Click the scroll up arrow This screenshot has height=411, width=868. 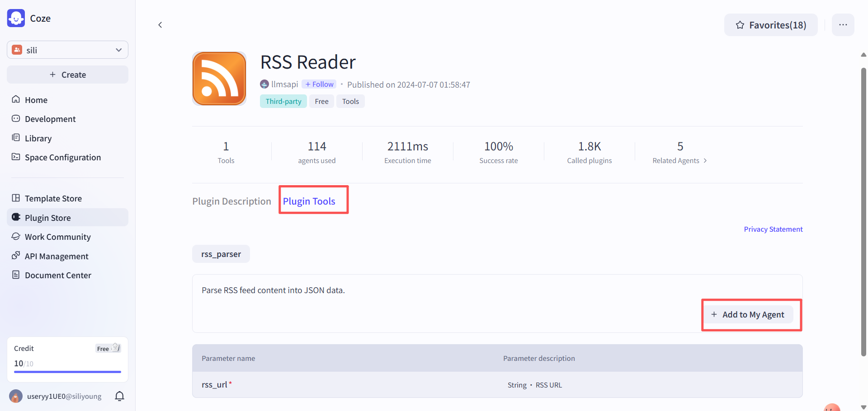863,55
